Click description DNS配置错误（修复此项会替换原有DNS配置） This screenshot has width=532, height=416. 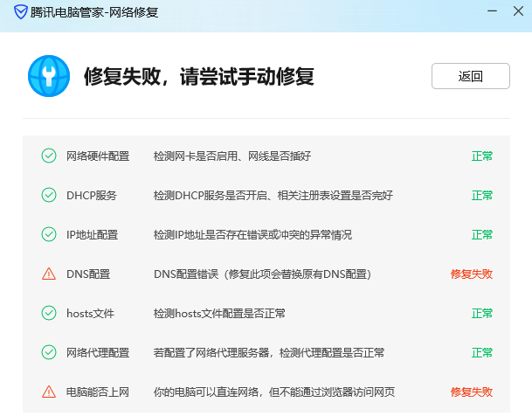262,274
